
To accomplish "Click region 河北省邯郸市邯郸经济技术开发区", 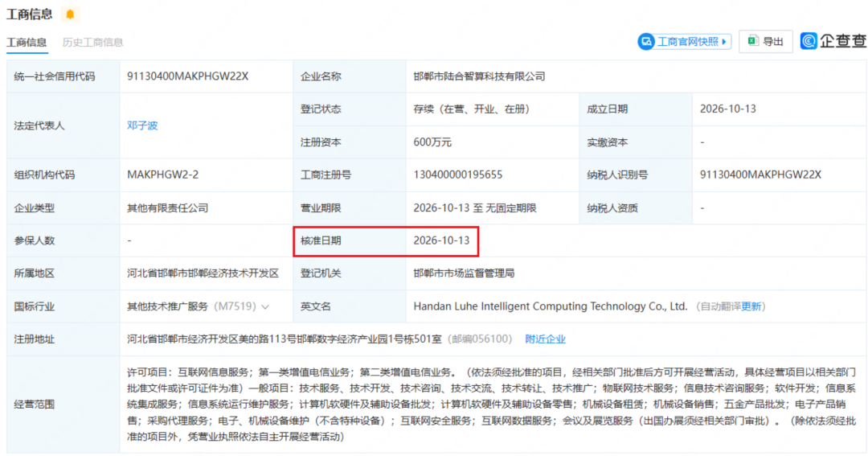I will tap(203, 273).
